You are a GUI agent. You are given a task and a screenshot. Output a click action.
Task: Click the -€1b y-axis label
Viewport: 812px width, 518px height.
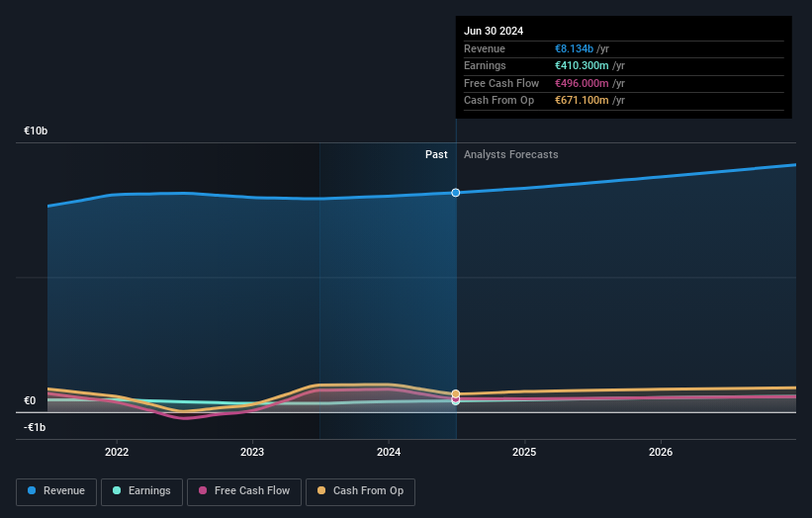35,427
